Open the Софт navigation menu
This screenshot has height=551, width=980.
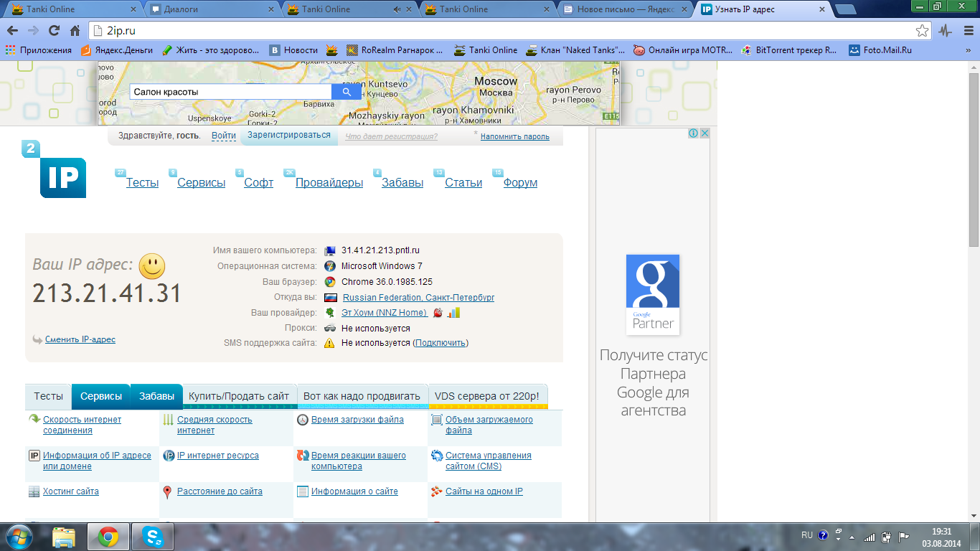coord(259,182)
